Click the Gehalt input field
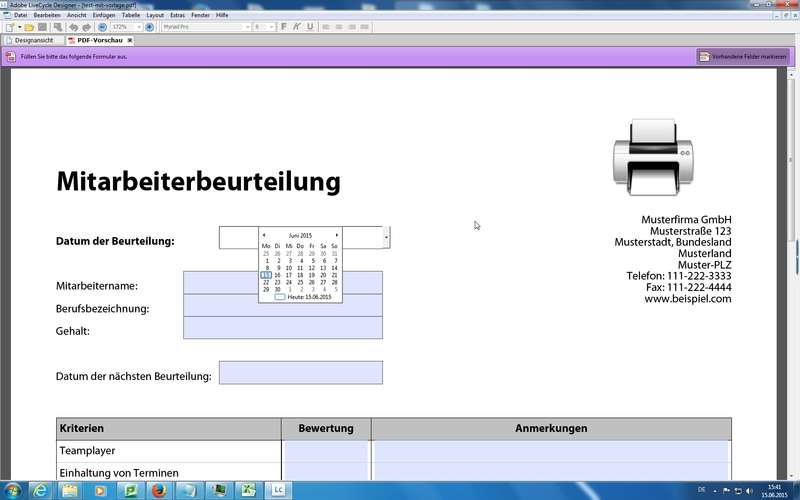This screenshot has width=800, height=500. 283,328
